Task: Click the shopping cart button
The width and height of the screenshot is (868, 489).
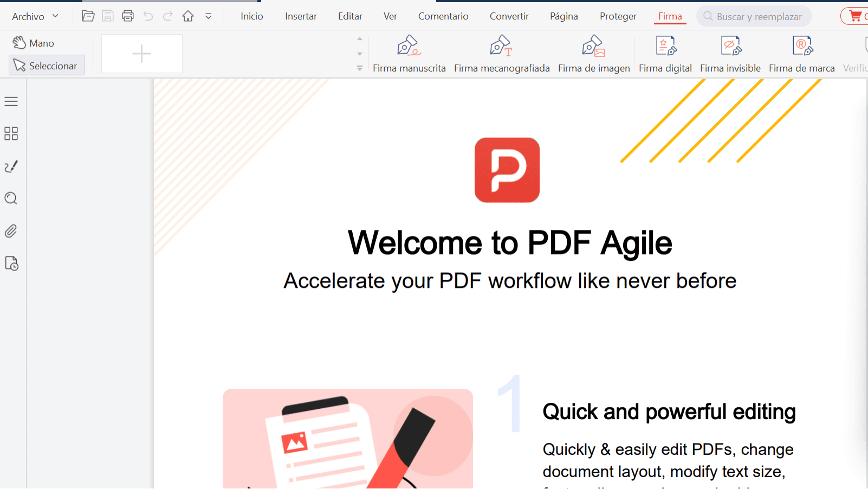Action: [856, 16]
